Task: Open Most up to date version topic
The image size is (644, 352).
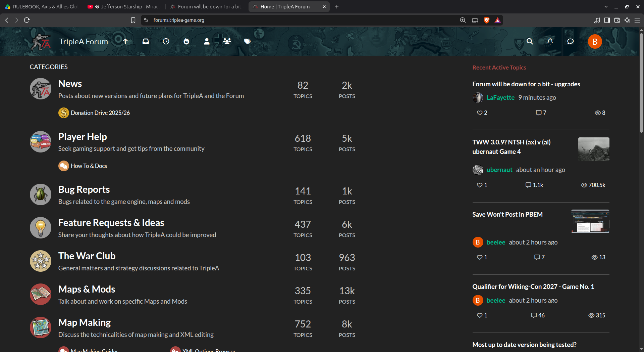Action: pyautogui.click(x=524, y=345)
